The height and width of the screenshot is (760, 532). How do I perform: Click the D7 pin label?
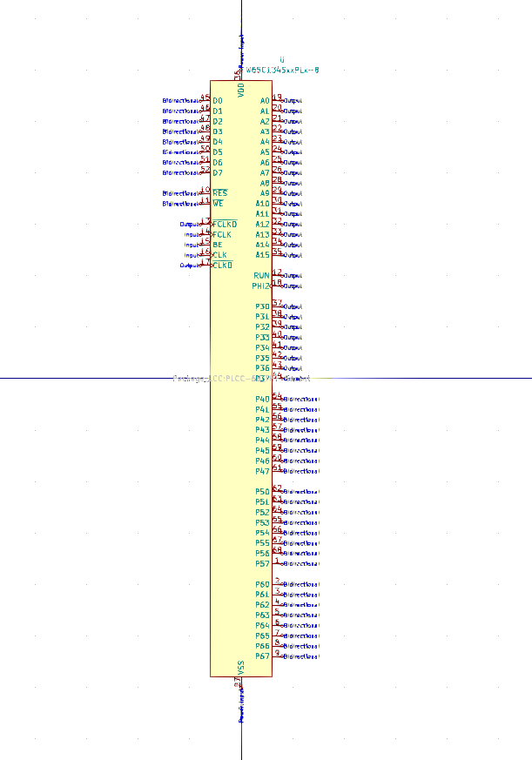pyautogui.click(x=218, y=172)
